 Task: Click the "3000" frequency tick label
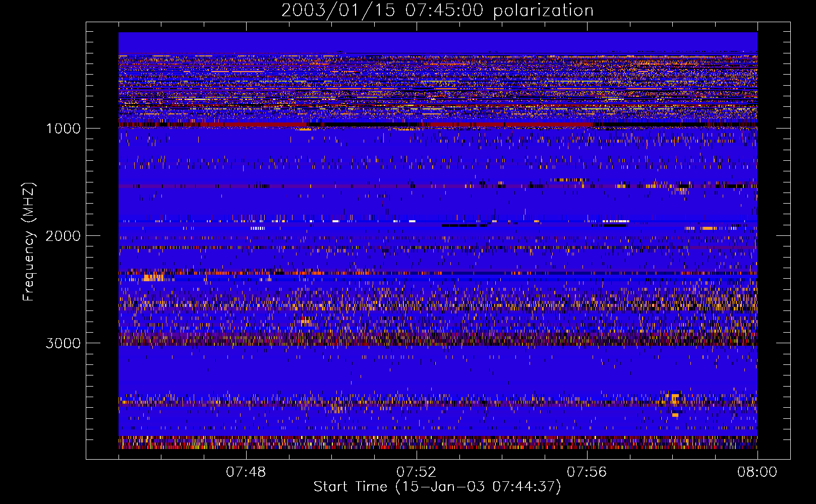tap(63, 343)
